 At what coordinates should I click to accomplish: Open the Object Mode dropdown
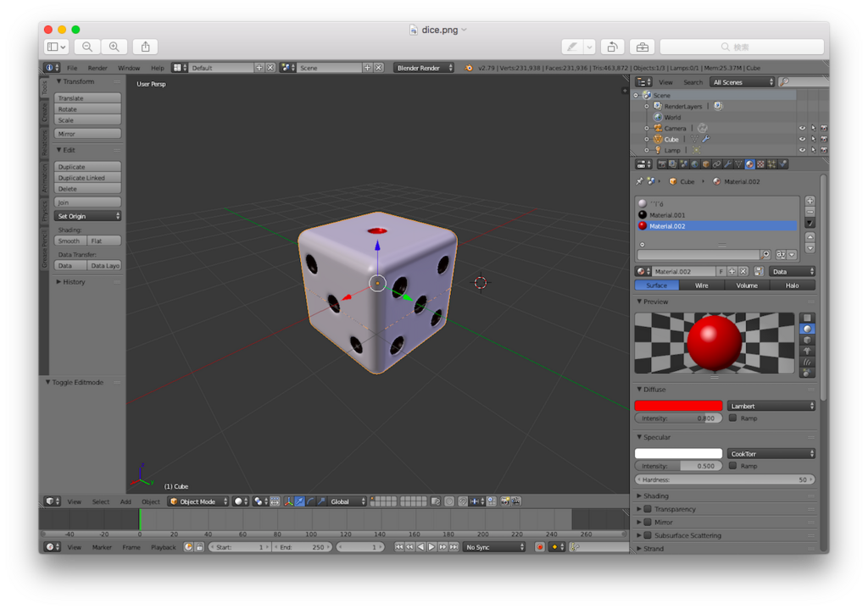pyautogui.click(x=198, y=501)
